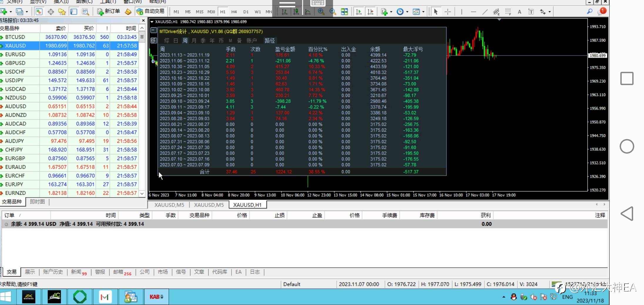Select the H4 timeframe button
644x305 pixels.
pos(234,12)
